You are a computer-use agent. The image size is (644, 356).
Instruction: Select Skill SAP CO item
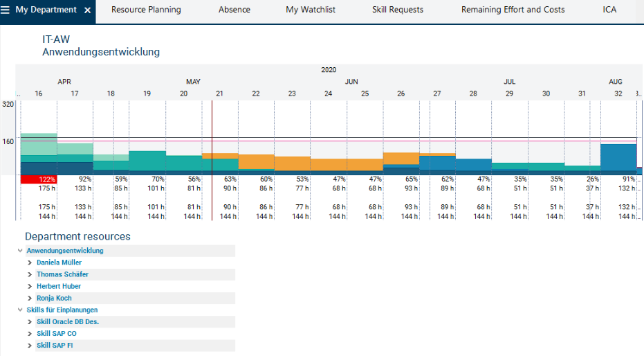click(x=57, y=334)
